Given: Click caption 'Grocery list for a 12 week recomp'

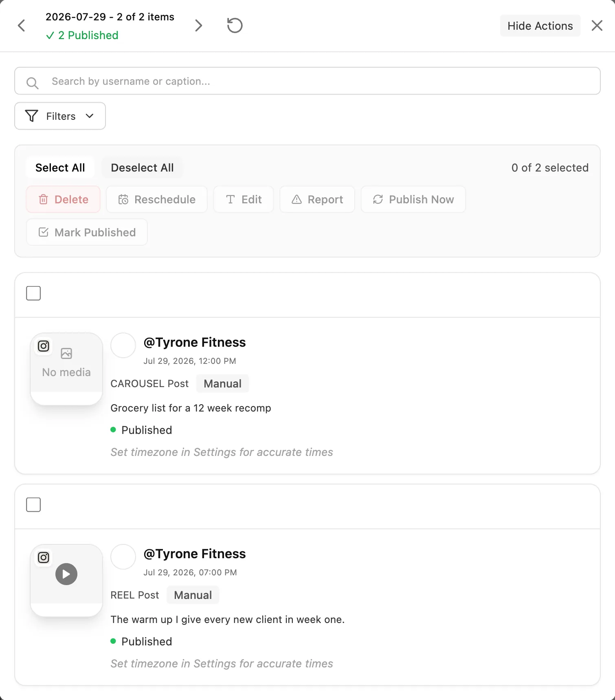Looking at the screenshot, I should point(191,408).
